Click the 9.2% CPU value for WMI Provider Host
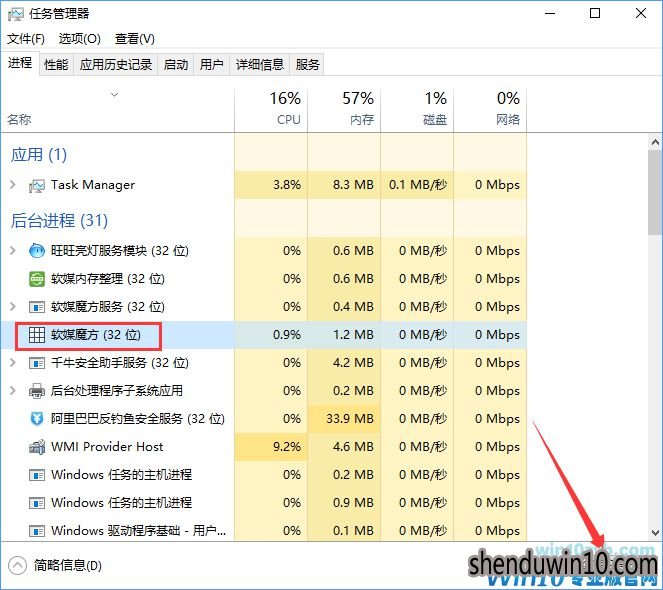 (287, 447)
